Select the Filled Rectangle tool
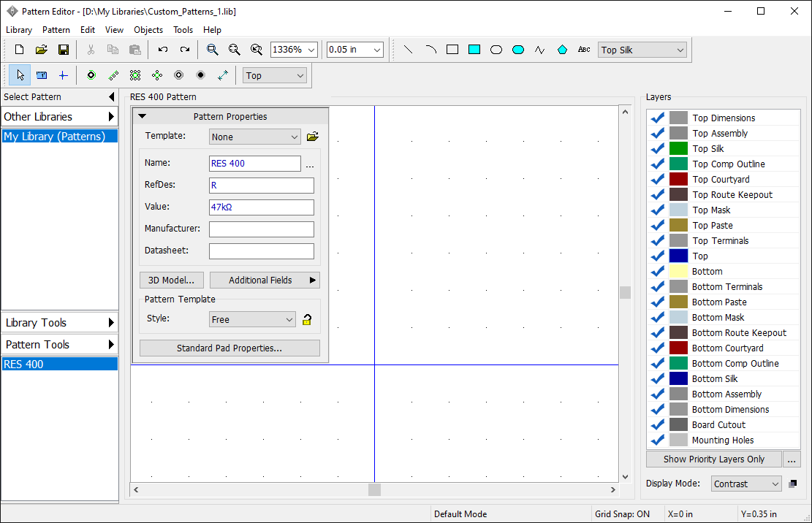812x523 pixels. point(474,50)
